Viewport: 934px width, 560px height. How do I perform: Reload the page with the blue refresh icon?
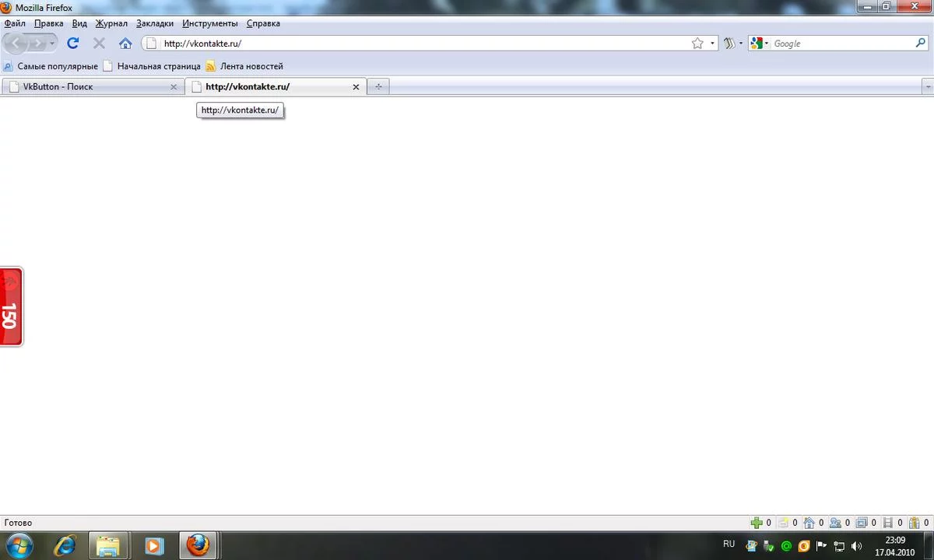pos(73,44)
